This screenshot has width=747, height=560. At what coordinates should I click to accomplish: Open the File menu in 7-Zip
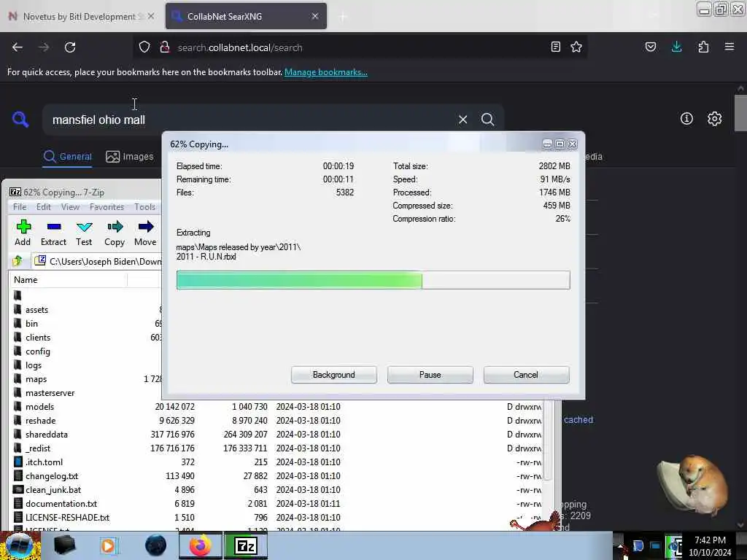click(20, 206)
